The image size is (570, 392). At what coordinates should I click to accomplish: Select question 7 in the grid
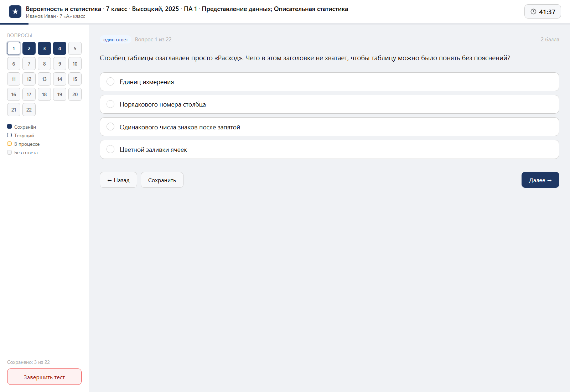[x=29, y=64]
